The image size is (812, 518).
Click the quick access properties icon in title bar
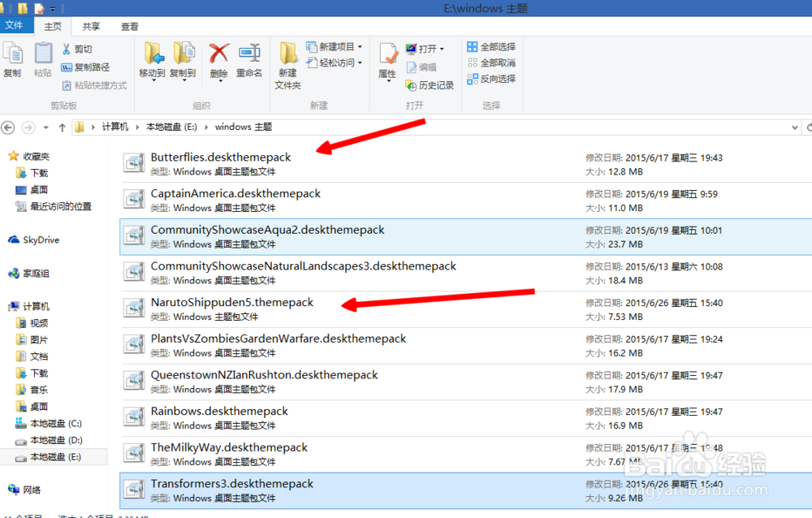(39, 8)
